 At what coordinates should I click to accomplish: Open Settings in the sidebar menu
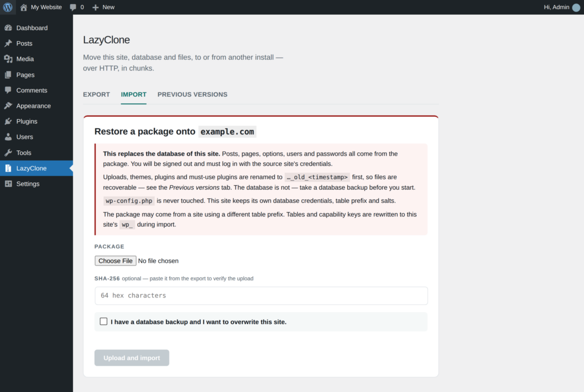point(36,183)
